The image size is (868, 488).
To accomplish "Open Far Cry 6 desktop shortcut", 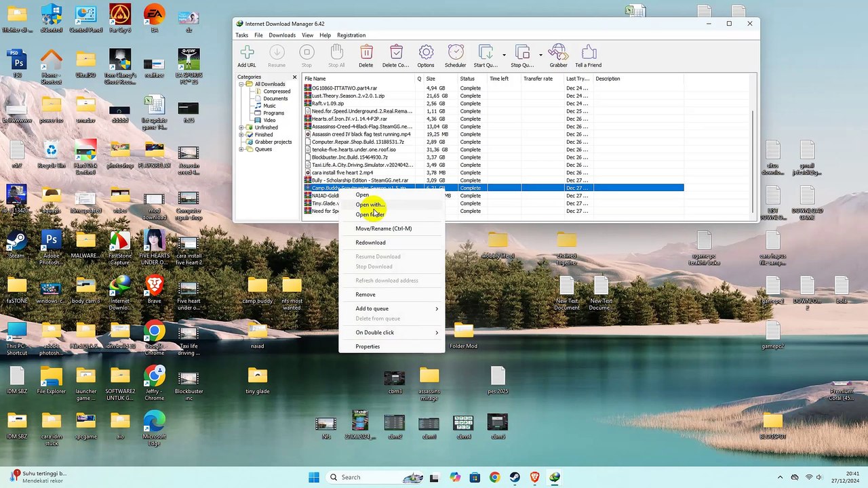I will [x=120, y=17].
